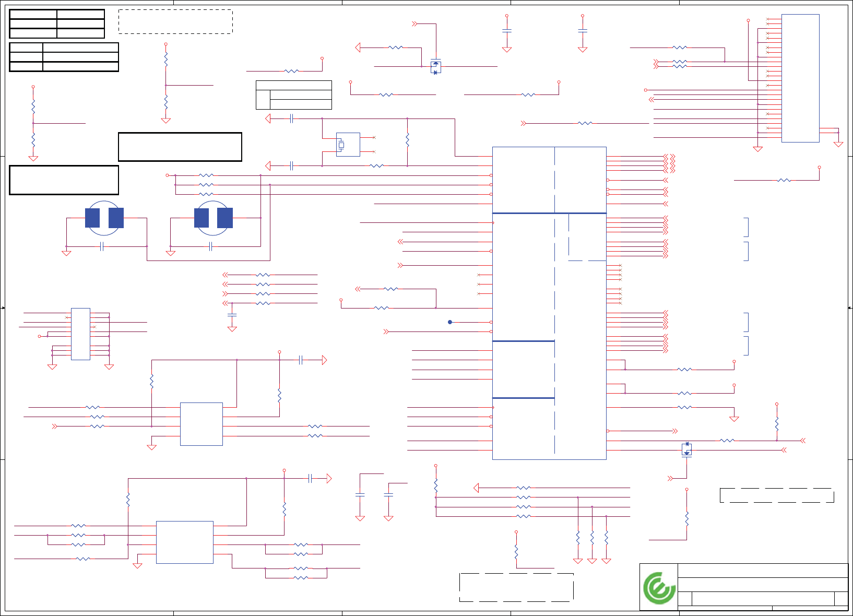
Task: Select the bottom-left IC block
Action: coord(185,542)
